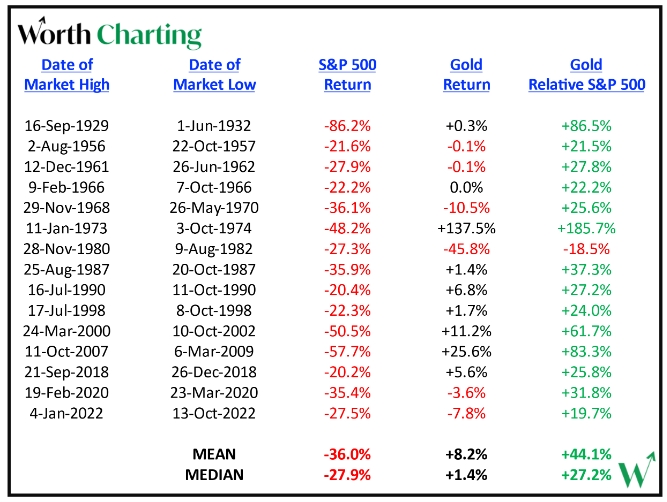
Task: Open the Date of Market High header link
Action: [x=66, y=75]
